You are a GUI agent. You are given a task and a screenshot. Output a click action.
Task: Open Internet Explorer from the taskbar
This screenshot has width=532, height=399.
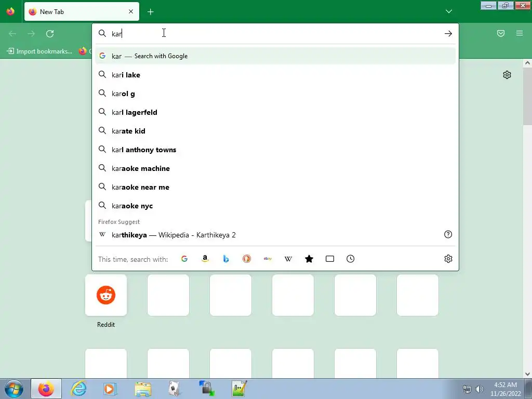point(78,389)
